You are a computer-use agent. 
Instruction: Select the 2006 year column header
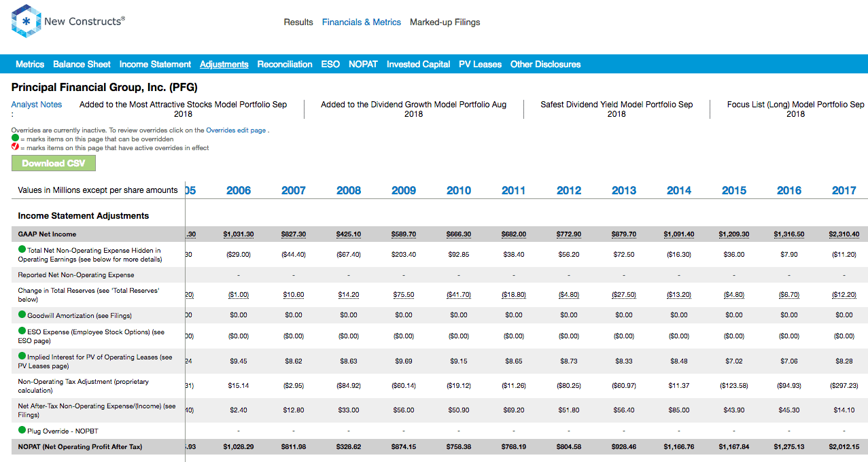(239, 191)
